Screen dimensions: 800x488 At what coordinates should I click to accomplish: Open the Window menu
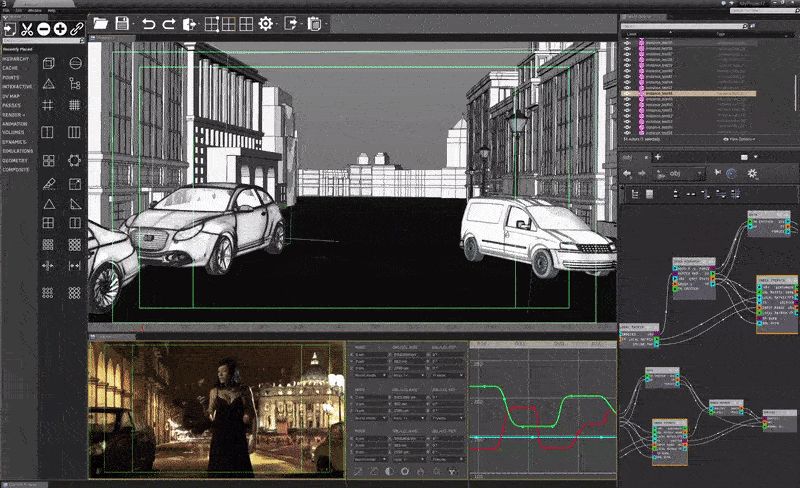point(36,9)
